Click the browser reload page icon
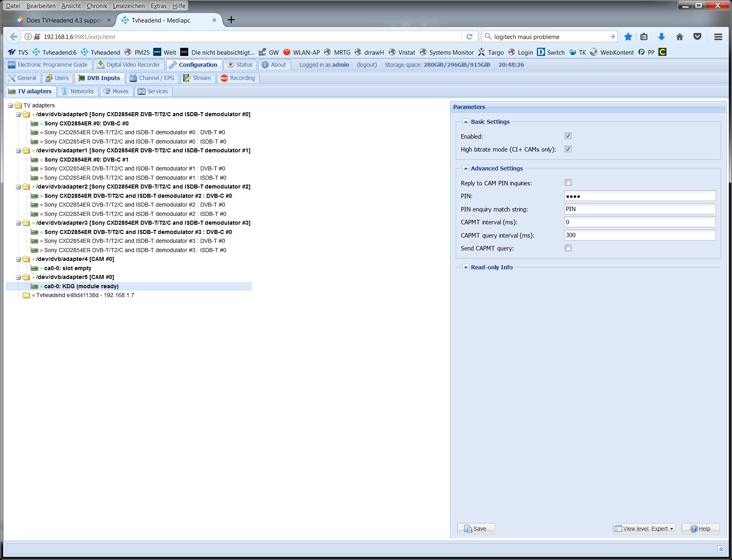Image resolution: width=732 pixels, height=560 pixels. 469,37
